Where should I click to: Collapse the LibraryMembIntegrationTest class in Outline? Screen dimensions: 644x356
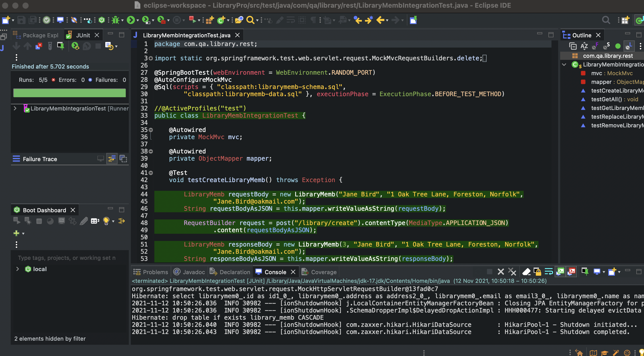pos(564,64)
